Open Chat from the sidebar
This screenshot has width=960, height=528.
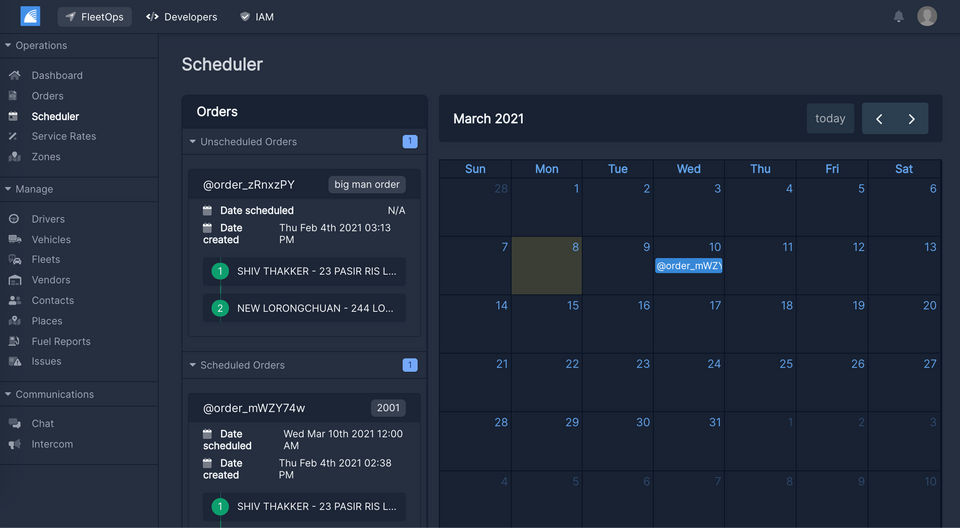(42, 423)
